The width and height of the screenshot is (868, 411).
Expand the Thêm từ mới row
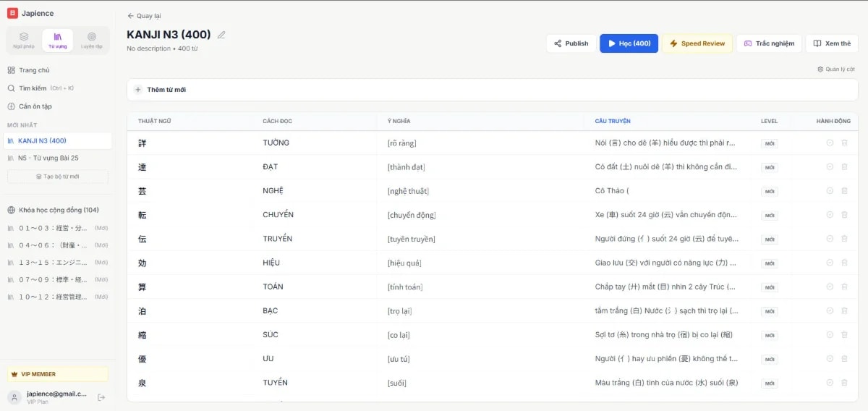166,90
